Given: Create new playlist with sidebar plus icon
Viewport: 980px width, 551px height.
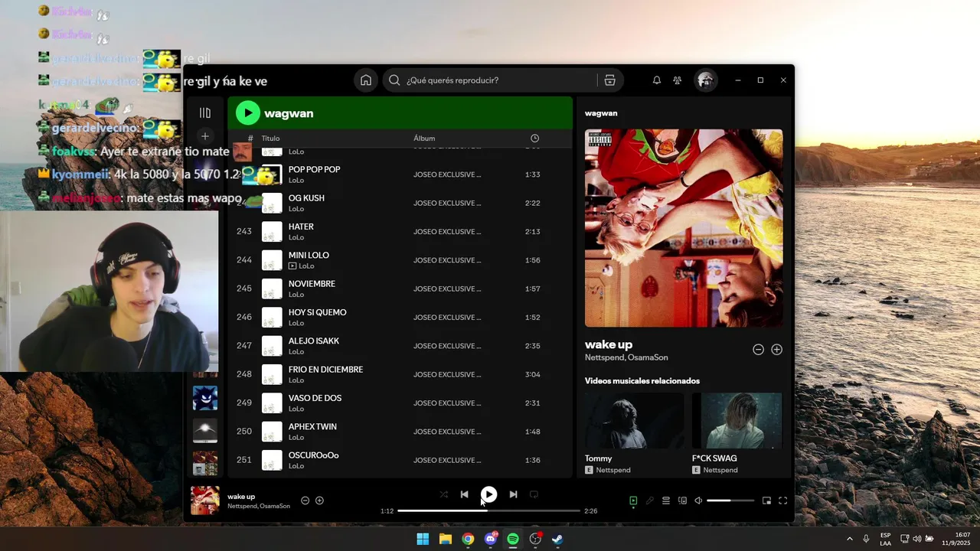Looking at the screenshot, I should coord(204,136).
